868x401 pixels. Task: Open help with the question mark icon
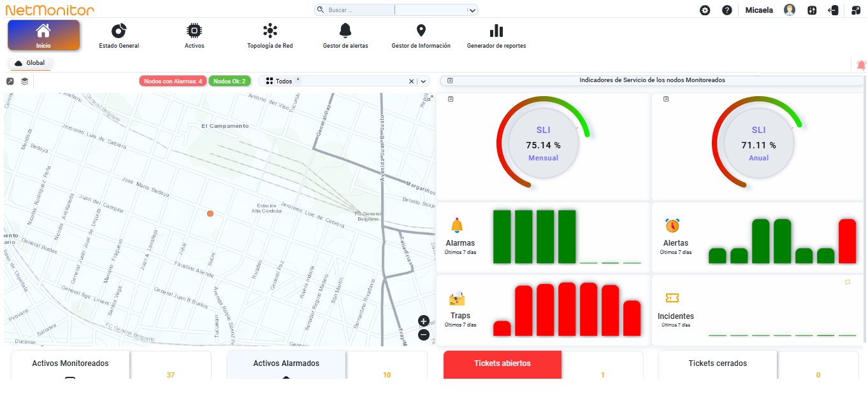pyautogui.click(x=727, y=10)
